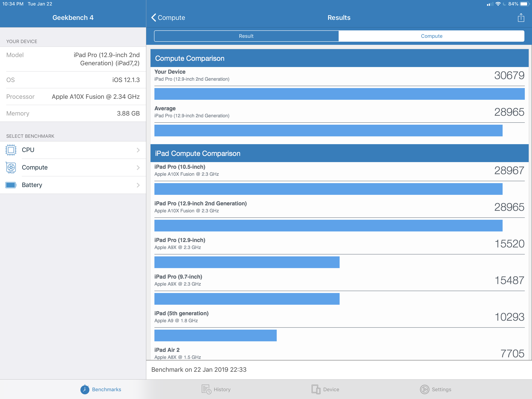Tap the cellular signal bars
Viewport: 532px width, 399px height.
coord(490,4)
